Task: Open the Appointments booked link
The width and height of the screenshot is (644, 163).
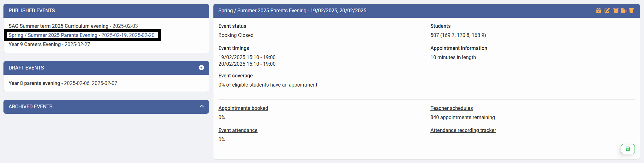Action: coord(243,108)
